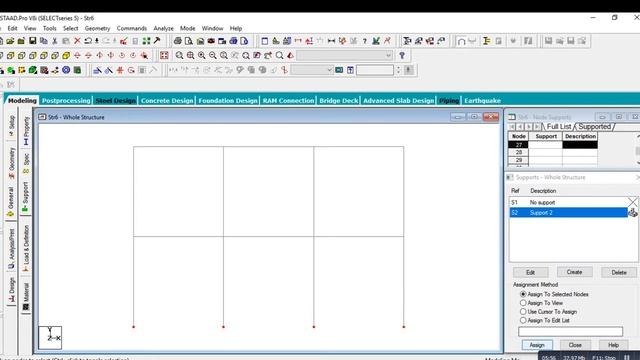640x360 pixels.
Task: Open the Load & Definition side tab
Action: (26, 248)
